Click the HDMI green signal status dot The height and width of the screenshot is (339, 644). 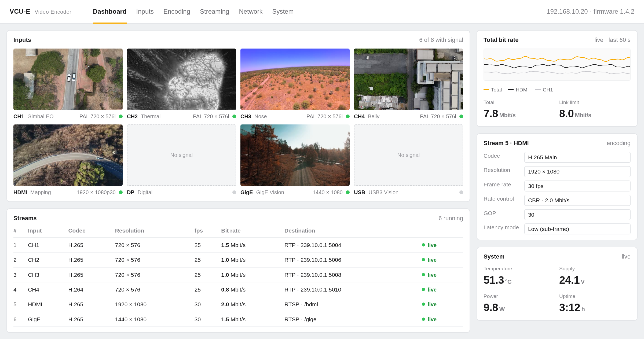click(x=121, y=192)
